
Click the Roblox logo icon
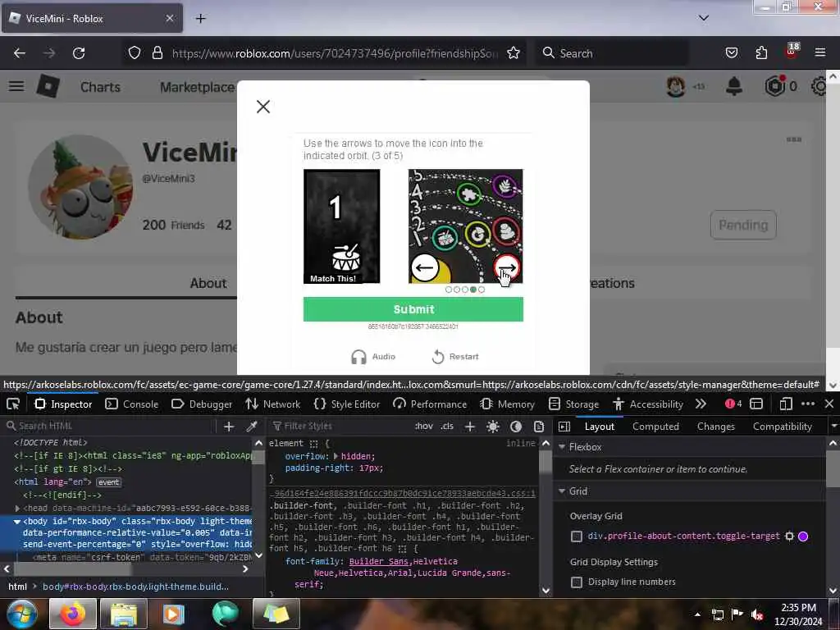(x=48, y=86)
